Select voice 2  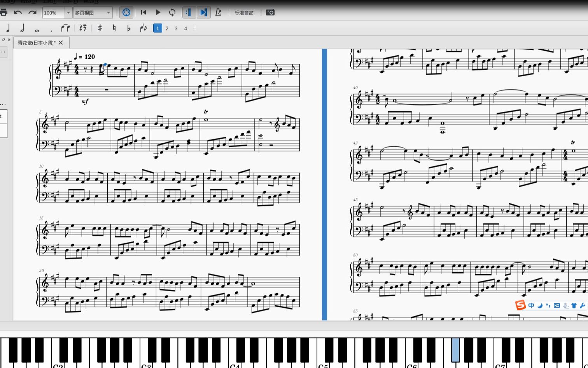pyautogui.click(x=167, y=28)
